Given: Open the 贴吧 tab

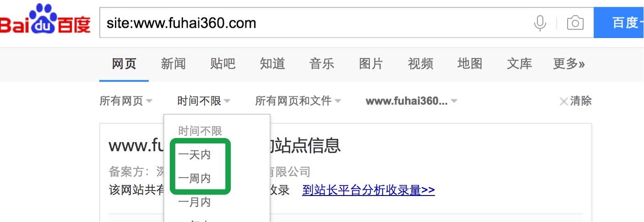Looking at the screenshot, I should click(x=223, y=64).
